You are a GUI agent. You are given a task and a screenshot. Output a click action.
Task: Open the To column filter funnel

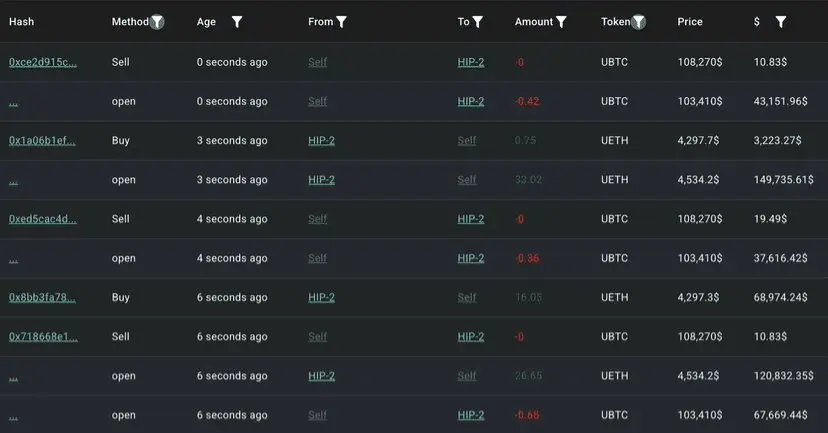pyautogui.click(x=478, y=22)
